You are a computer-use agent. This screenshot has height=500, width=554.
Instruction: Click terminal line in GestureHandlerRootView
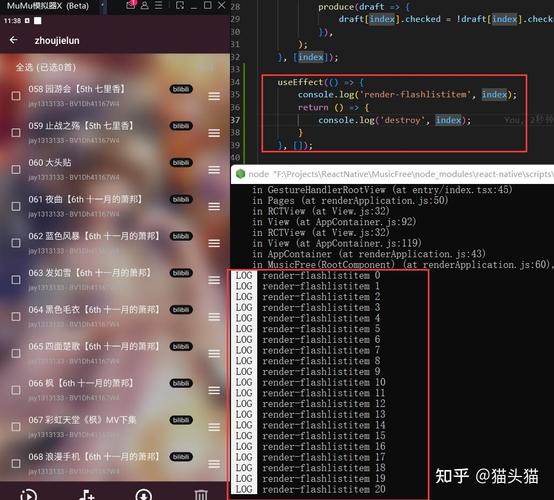[382, 190]
